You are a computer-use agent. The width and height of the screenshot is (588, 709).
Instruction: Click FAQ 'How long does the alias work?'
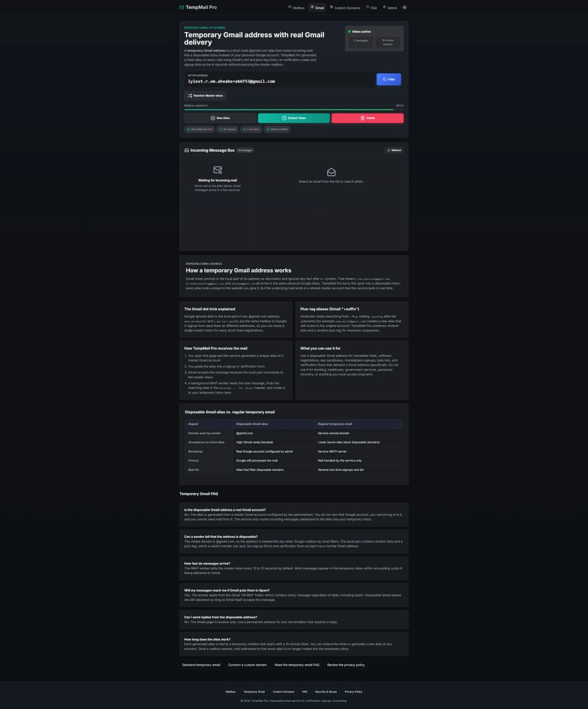(x=208, y=639)
